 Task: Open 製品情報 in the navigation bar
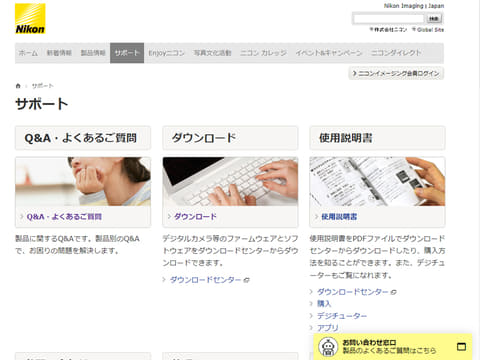[93, 53]
